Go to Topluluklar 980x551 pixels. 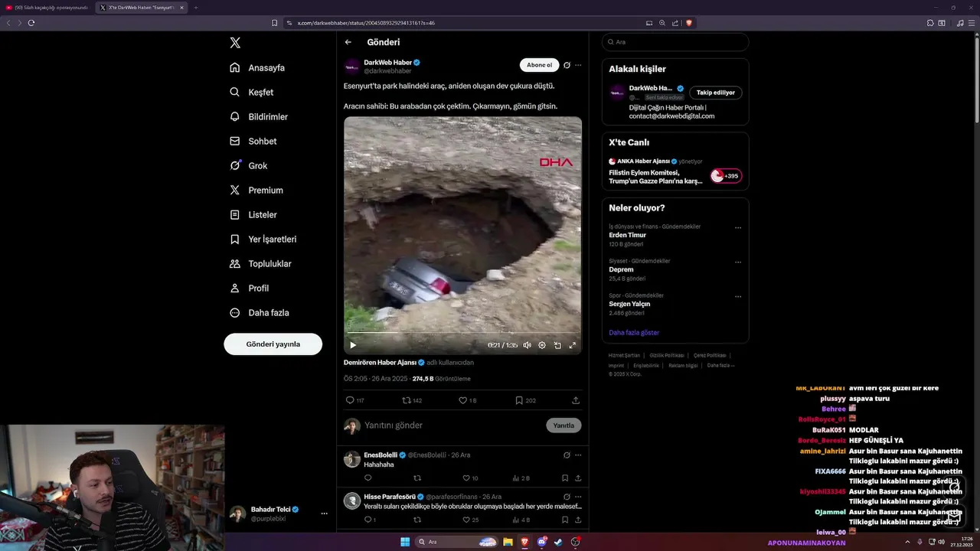click(260, 263)
